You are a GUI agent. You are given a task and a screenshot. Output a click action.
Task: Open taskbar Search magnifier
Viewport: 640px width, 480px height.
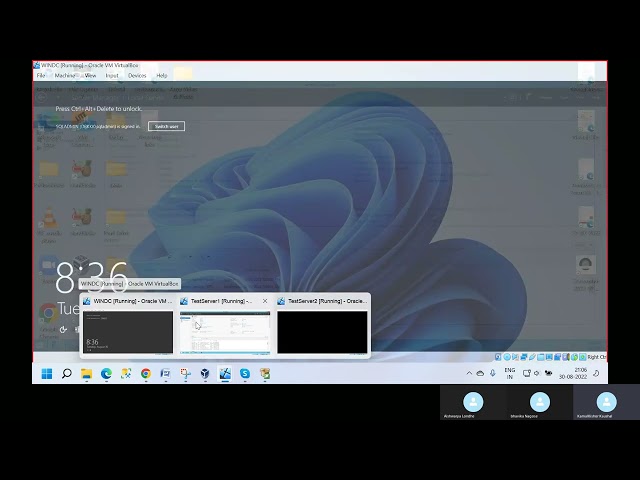click(x=67, y=373)
